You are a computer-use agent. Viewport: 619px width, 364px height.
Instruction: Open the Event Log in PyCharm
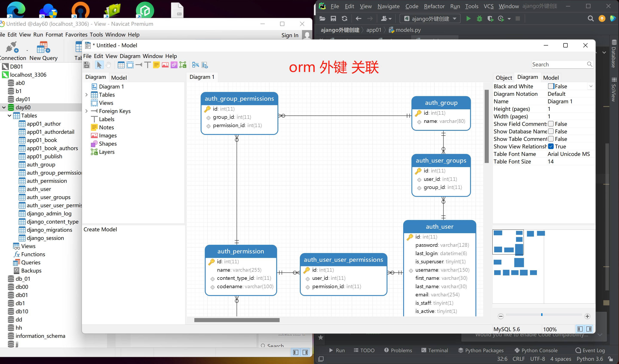[590, 350]
